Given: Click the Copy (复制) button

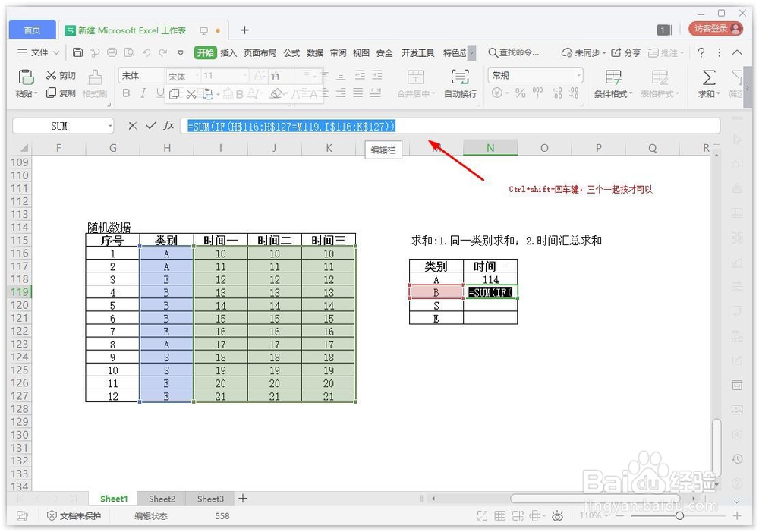Looking at the screenshot, I should [61, 93].
